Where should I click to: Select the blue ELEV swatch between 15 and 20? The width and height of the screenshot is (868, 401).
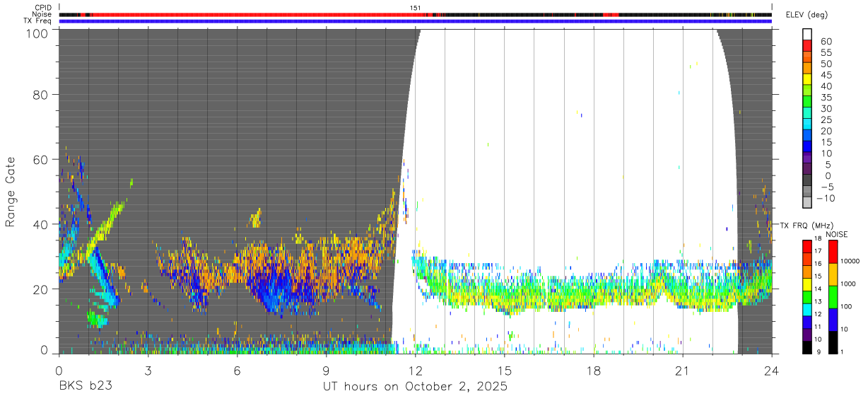[x=807, y=136]
